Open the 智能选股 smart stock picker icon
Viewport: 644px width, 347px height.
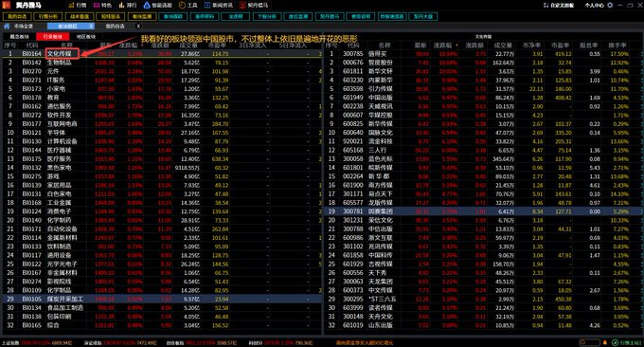click(x=147, y=6)
